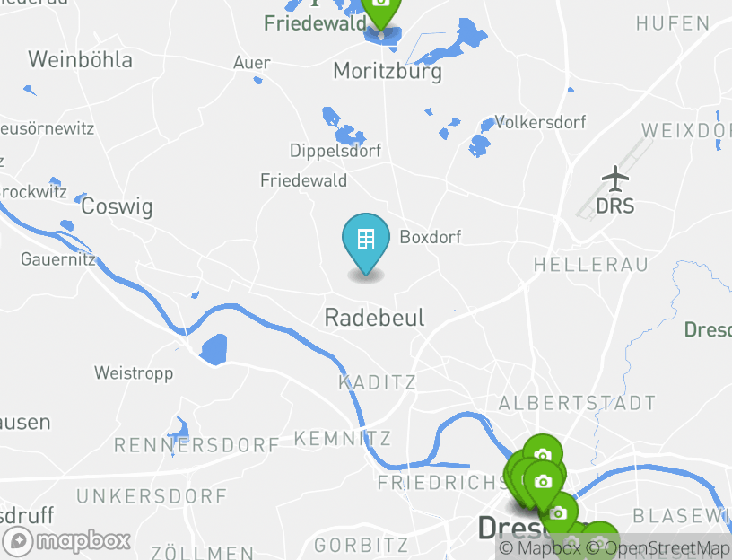This screenshot has height=560, width=732.
Task: Click the Coswig town label
Action: coord(117,206)
